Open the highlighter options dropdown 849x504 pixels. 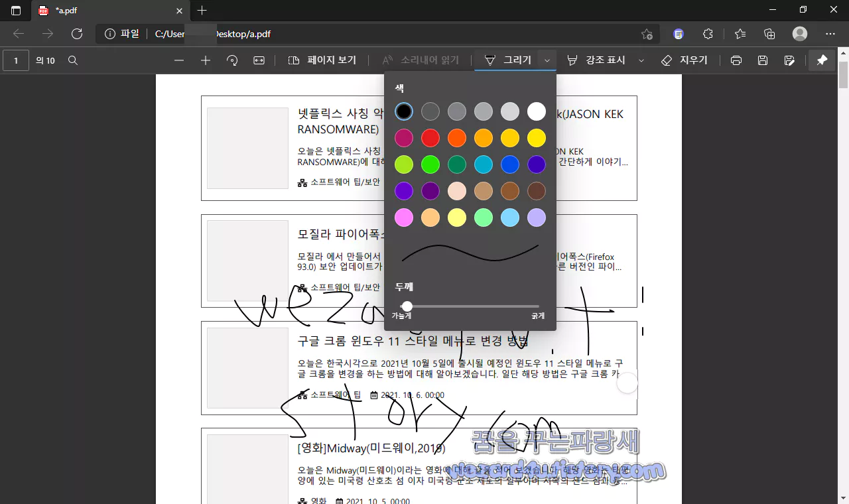(641, 60)
